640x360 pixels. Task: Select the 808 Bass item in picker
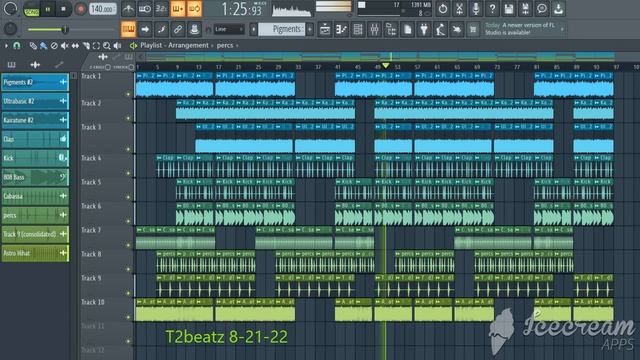pyautogui.click(x=35, y=177)
